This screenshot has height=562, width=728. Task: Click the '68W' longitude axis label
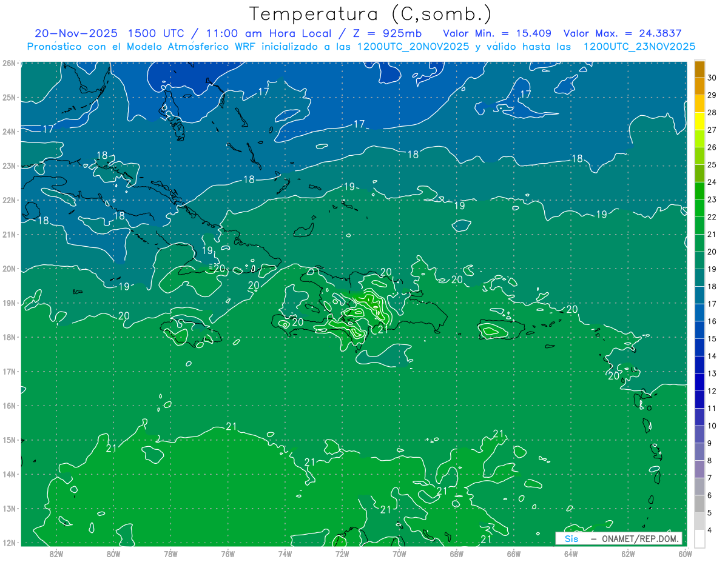pyautogui.click(x=457, y=553)
